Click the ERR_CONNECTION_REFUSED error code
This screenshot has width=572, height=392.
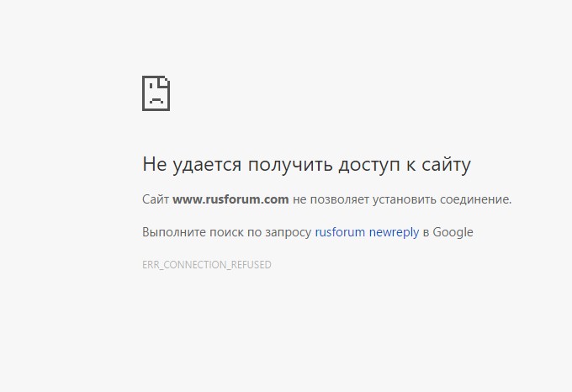[207, 265]
